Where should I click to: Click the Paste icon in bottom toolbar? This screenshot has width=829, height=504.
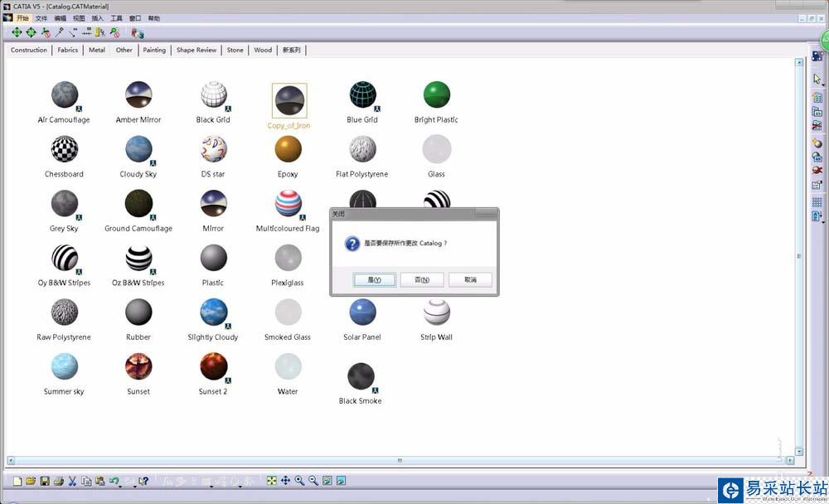pyautogui.click(x=100, y=481)
